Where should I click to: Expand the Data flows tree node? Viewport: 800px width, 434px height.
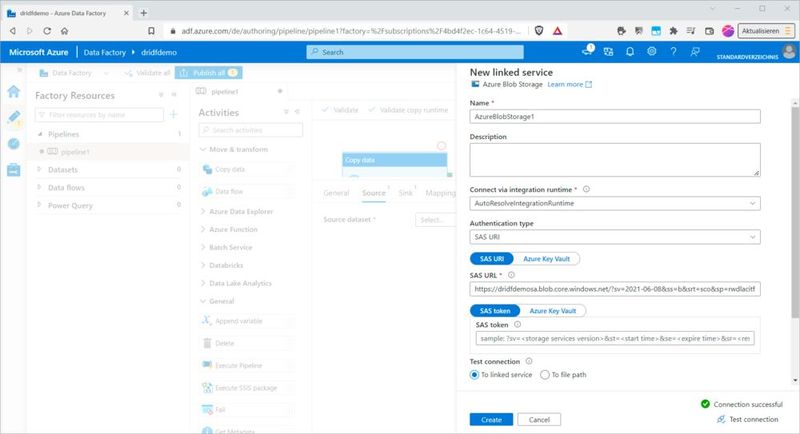coord(39,187)
